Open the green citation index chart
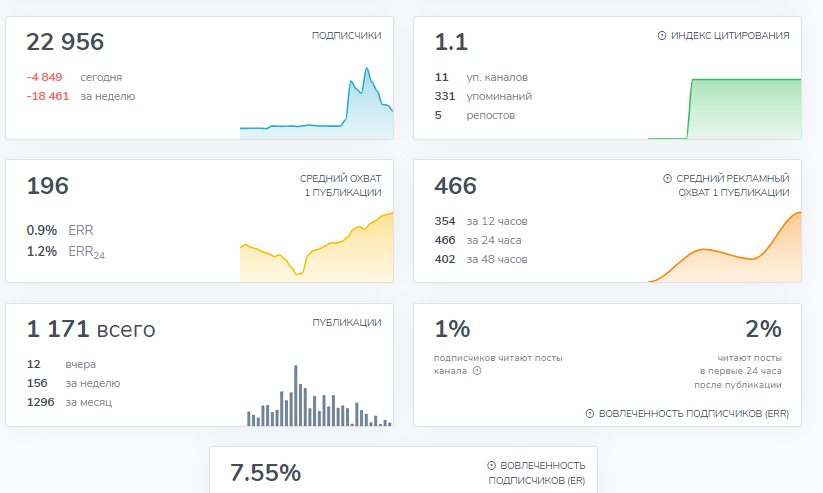This screenshot has width=823, height=493. pyautogui.click(x=725, y=109)
